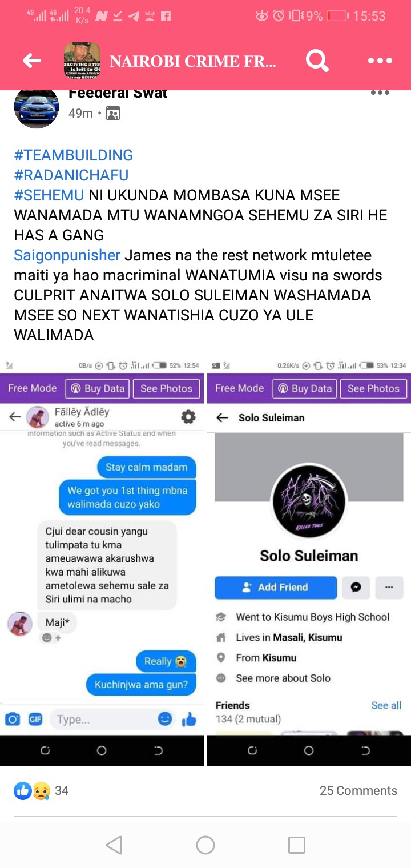The width and height of the screenshot is (411, 868).
Task: Open the 25 Comments section
Action: click(358, 791)
